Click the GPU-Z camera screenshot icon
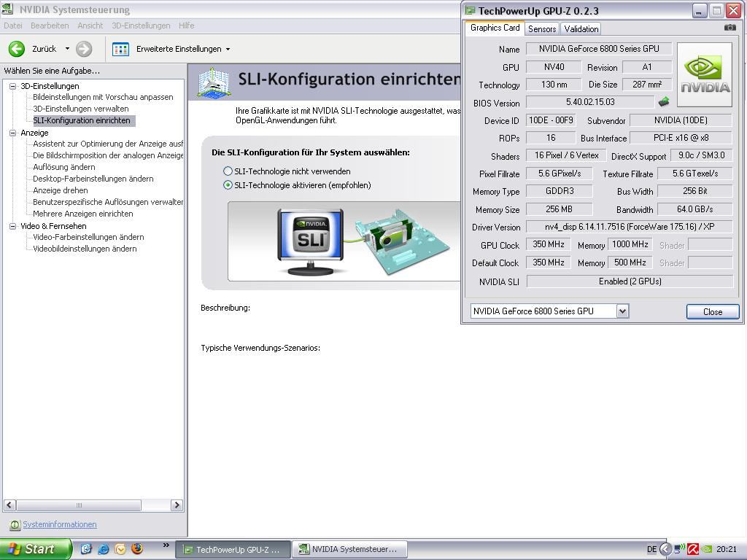The width and height of the screenshot is (747, 560). pos(729,28)
